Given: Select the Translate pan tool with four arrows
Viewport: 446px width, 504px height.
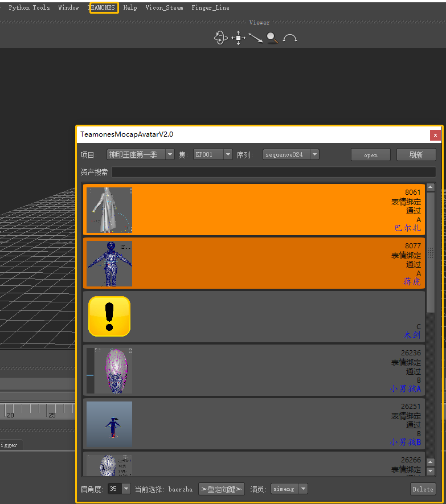Looking at the screenshot, I should [238, 38].
